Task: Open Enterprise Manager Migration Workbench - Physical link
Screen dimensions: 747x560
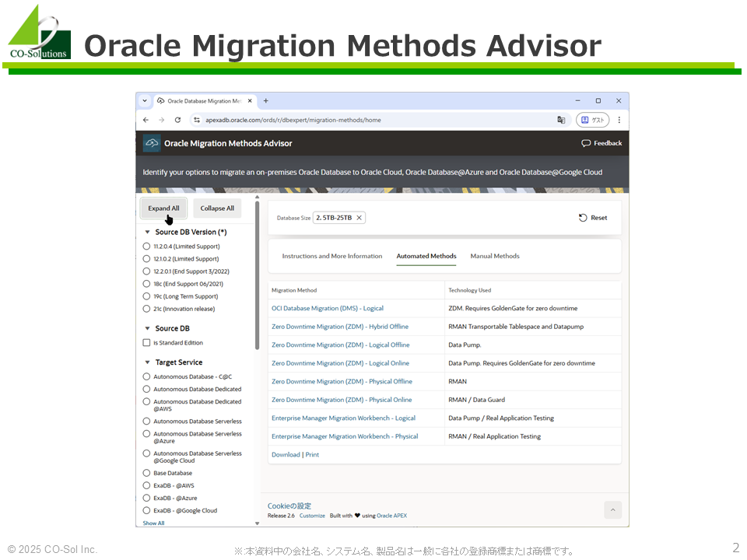Action: click(x=345, y=436)
